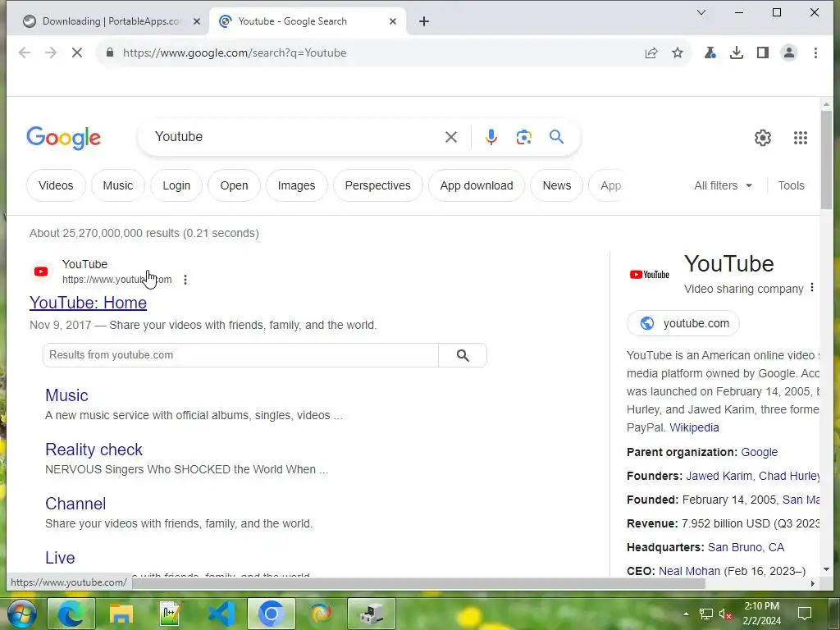
Task: Open the San Bruno, CA link
Action: [746, 547]
